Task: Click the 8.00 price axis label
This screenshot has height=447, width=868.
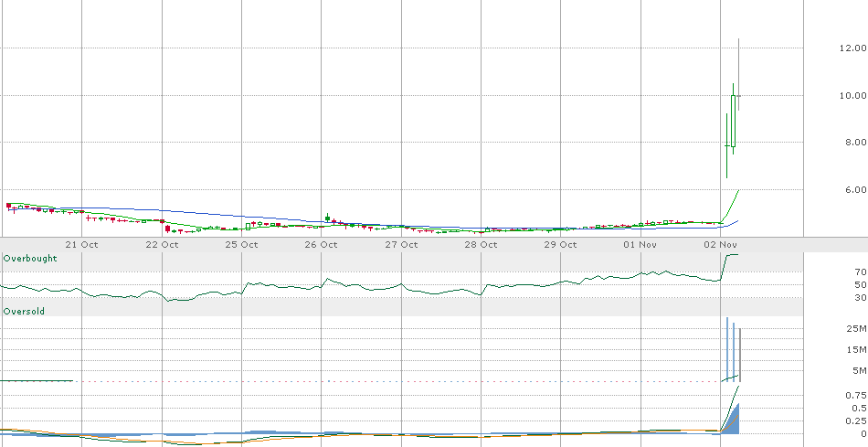Action: click(855, 143)
